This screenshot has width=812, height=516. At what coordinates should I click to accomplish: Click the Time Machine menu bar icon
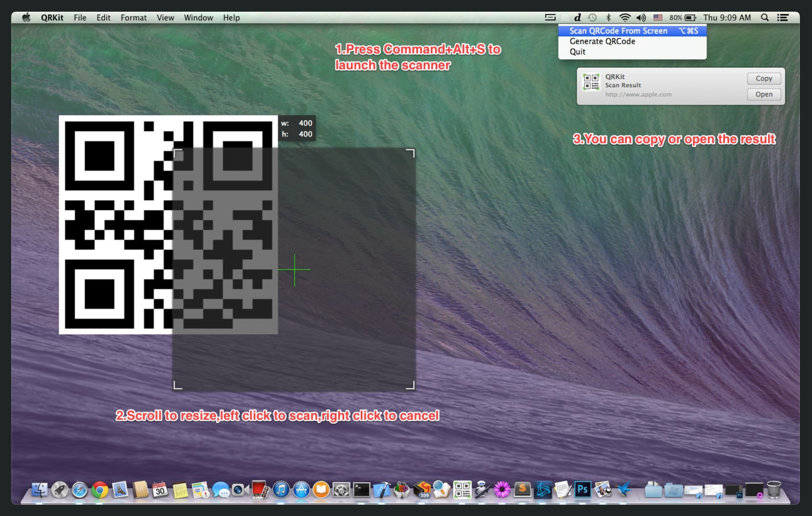(x=592, y=17)
